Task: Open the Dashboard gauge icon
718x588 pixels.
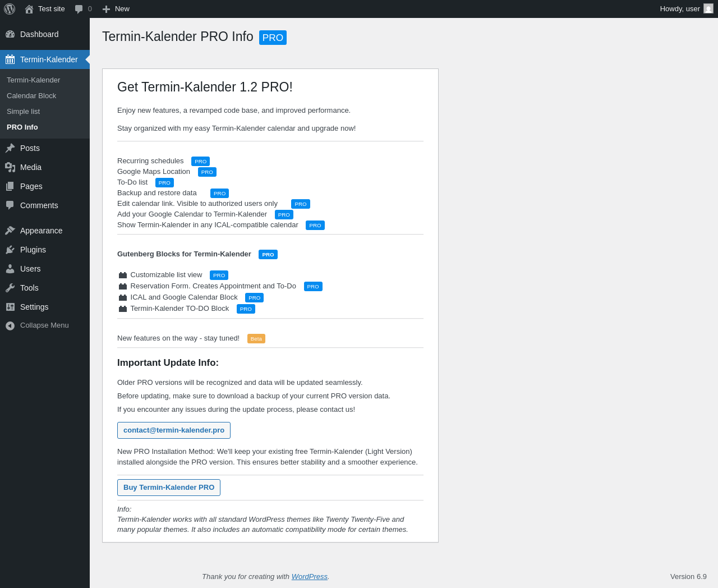Action: pos(10,34)
